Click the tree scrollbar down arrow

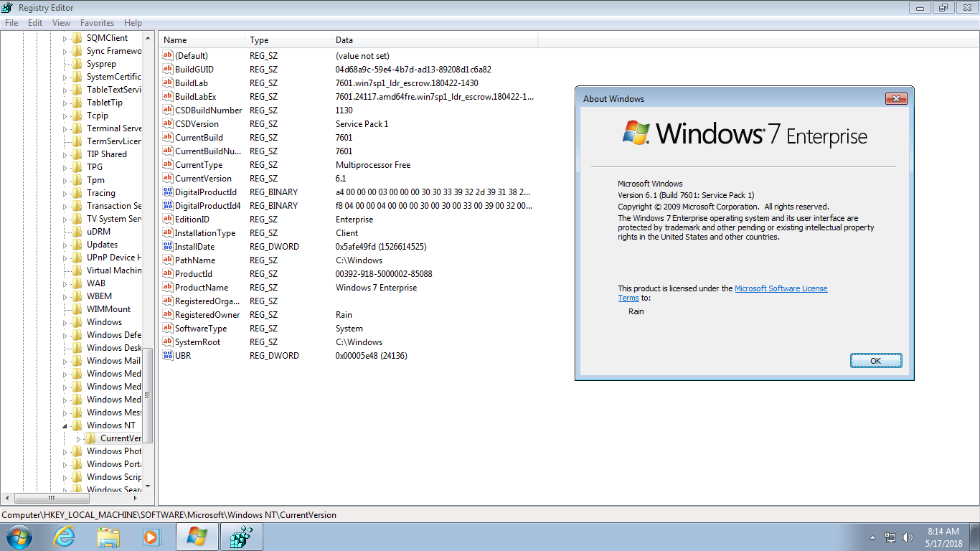[148, 486]
